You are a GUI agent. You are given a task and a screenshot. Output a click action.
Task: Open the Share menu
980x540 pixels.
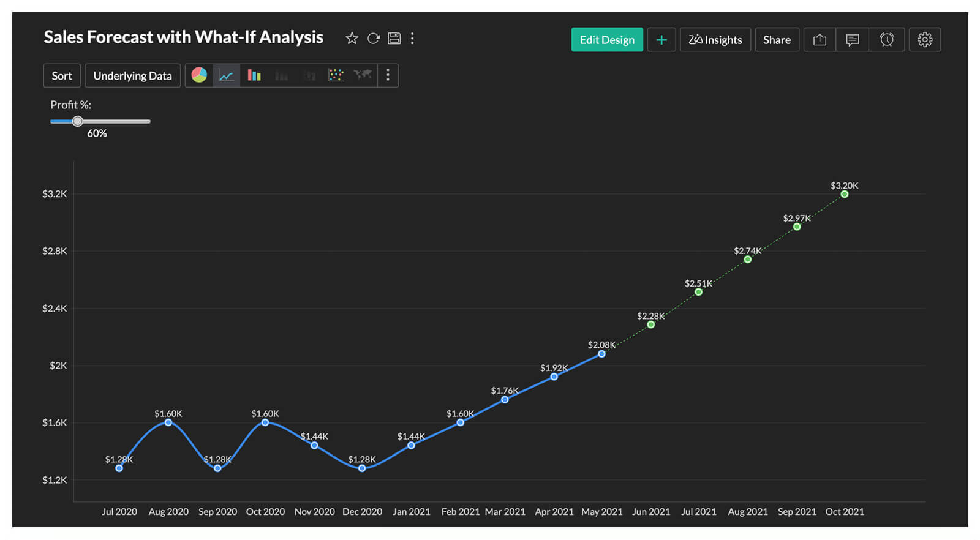point(777,40)
